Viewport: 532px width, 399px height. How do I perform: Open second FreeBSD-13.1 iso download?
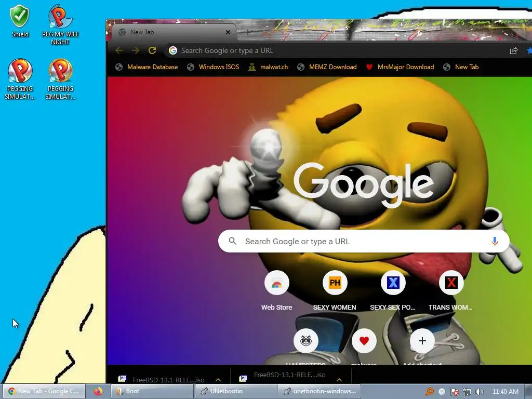(282, 376)
